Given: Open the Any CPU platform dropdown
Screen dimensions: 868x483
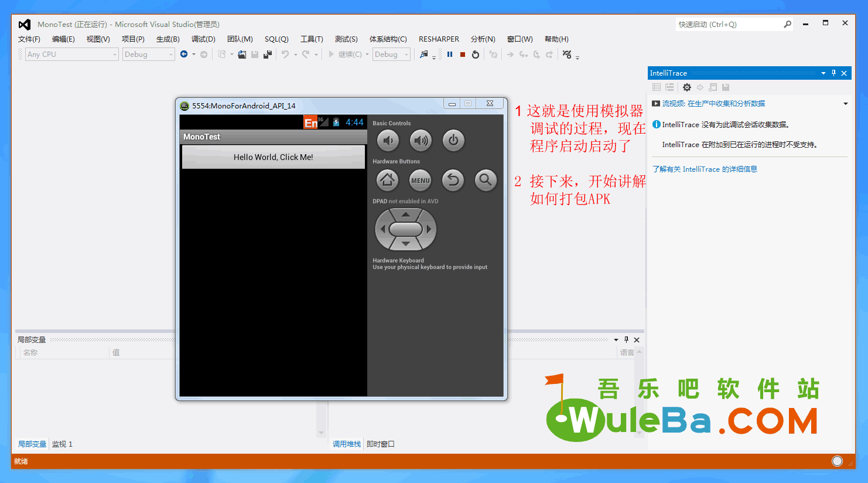Looking at the screenshot, I should (72, 55).
